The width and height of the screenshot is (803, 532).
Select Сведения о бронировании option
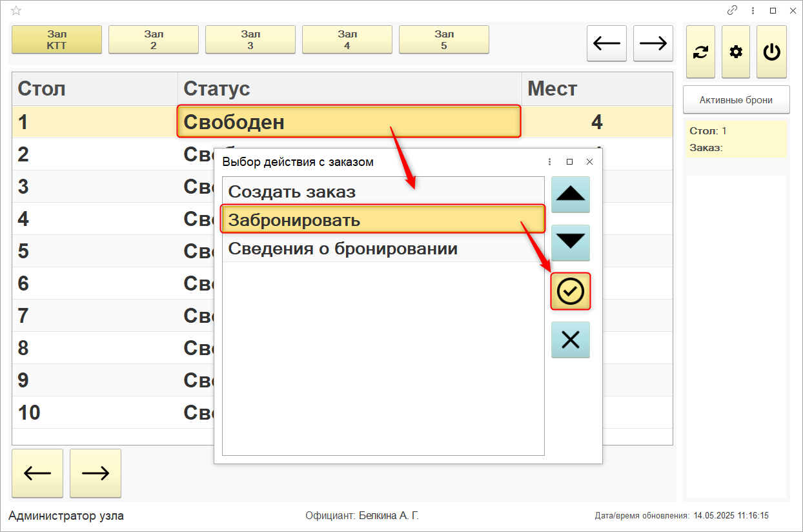point(383,248)
